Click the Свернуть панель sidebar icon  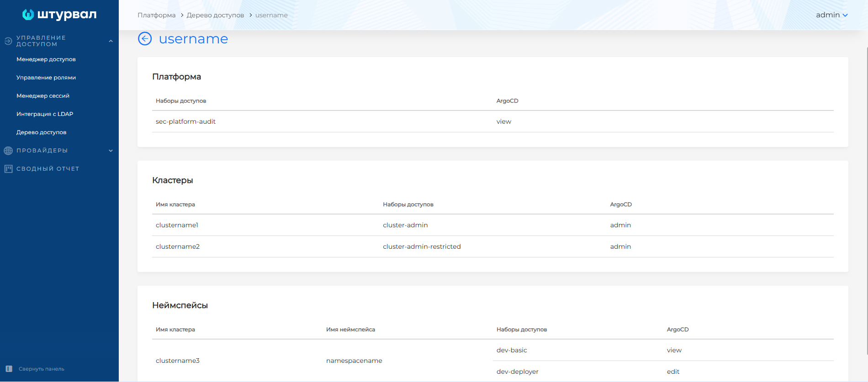[x=9, y=369]
